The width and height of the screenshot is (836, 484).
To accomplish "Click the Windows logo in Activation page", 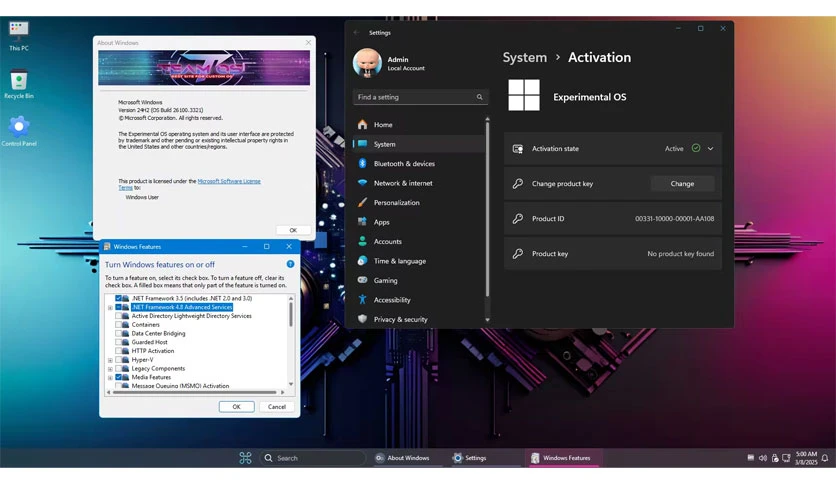I will [524, 95].
